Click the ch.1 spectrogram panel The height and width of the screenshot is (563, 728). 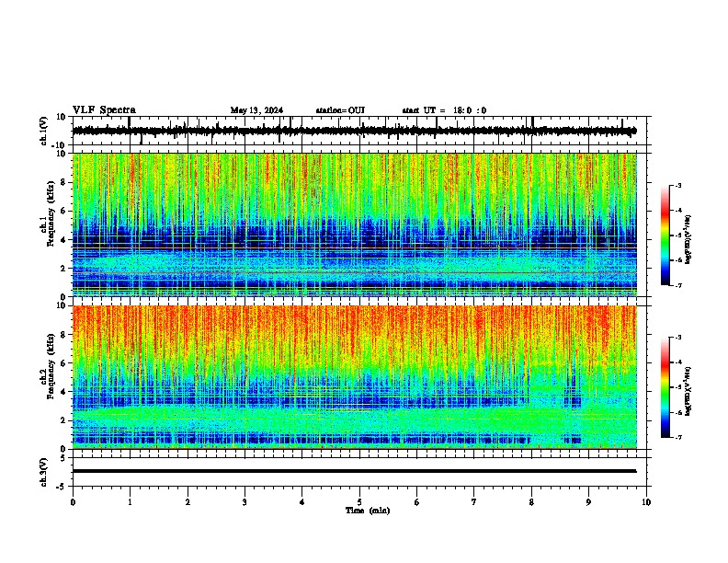coord(355,224)
